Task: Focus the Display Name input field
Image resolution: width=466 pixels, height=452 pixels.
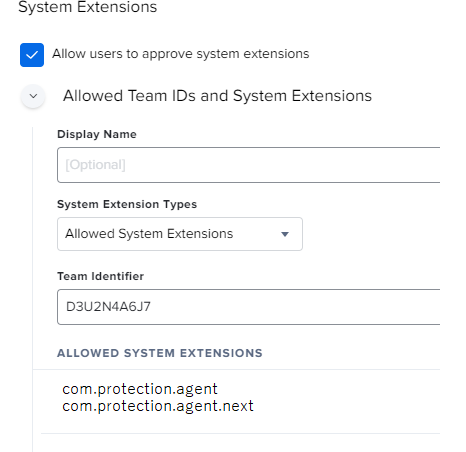Action: (249, 165)
